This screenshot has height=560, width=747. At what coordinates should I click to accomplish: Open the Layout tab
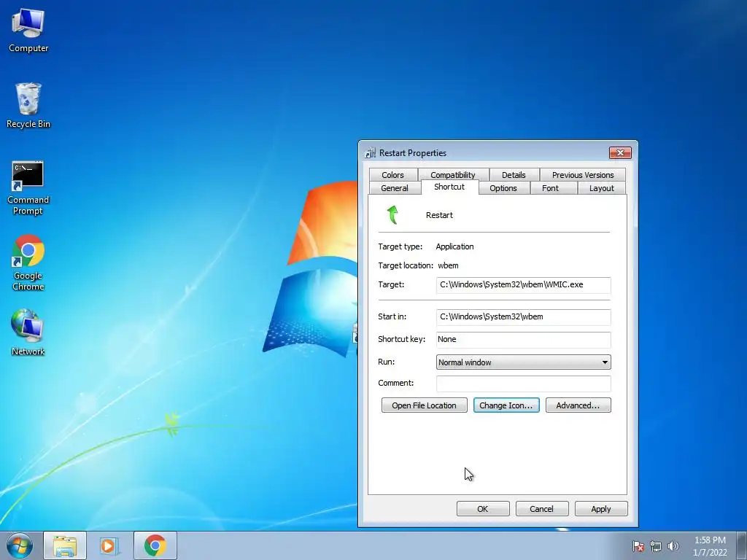pos(602,188)
